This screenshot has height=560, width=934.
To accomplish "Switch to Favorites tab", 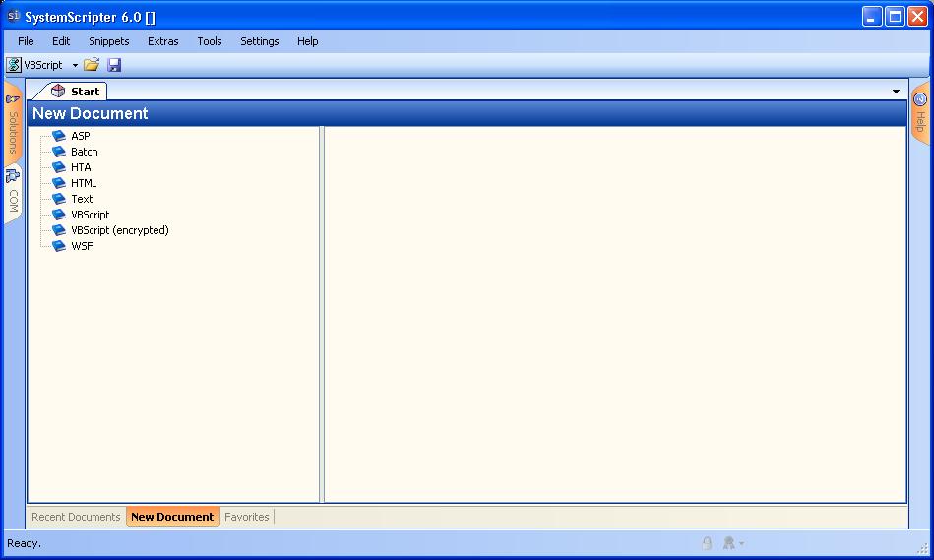I will pos(247,517).
